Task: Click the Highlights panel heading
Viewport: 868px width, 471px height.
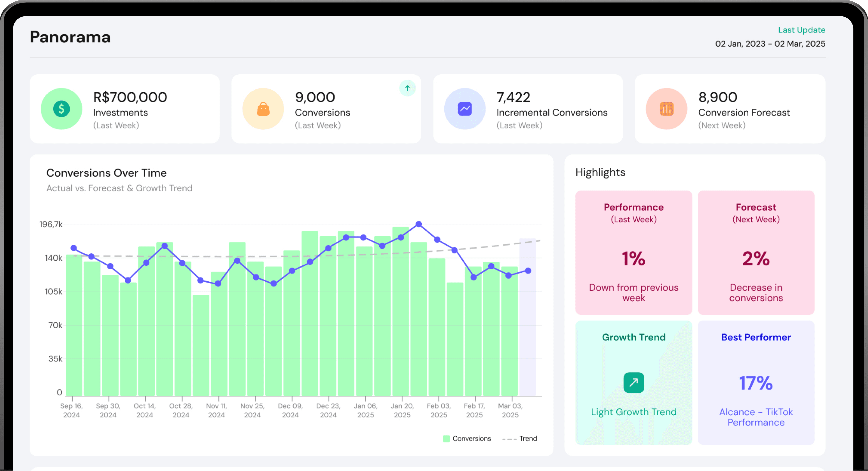Action: click(x=600, y=172)
